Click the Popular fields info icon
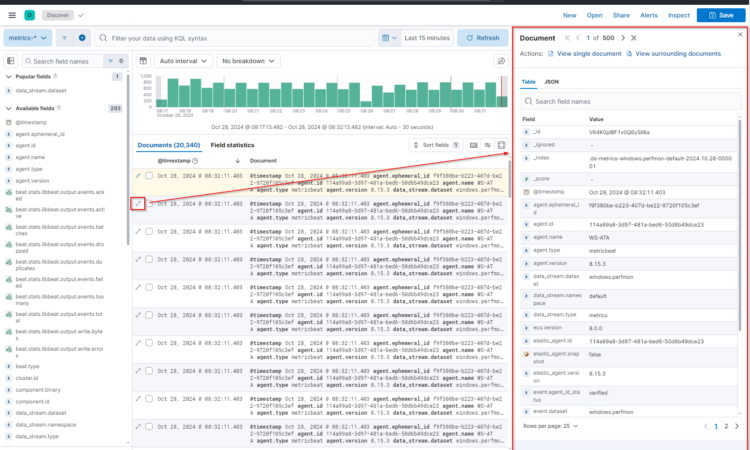750x450 pixels. (x=55, y=76)
